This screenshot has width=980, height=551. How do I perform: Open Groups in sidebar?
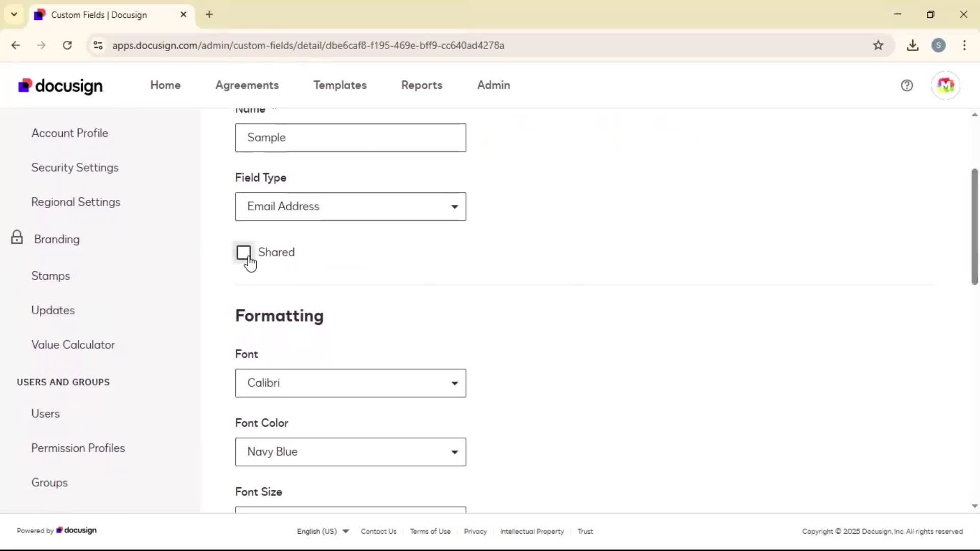(50, 483)
